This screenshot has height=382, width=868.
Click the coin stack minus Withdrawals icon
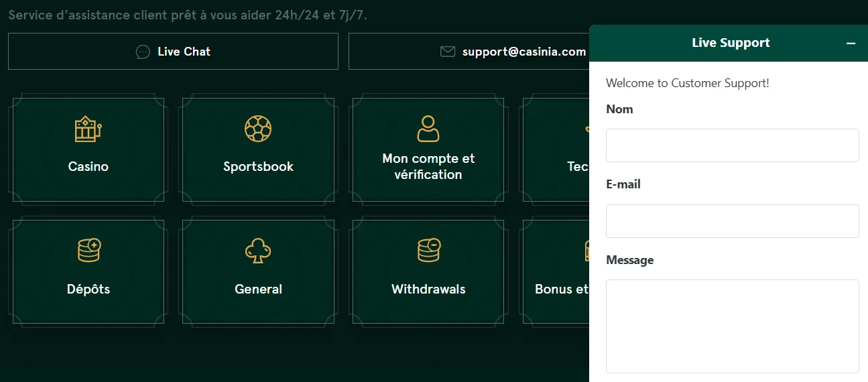pos(428,251)
